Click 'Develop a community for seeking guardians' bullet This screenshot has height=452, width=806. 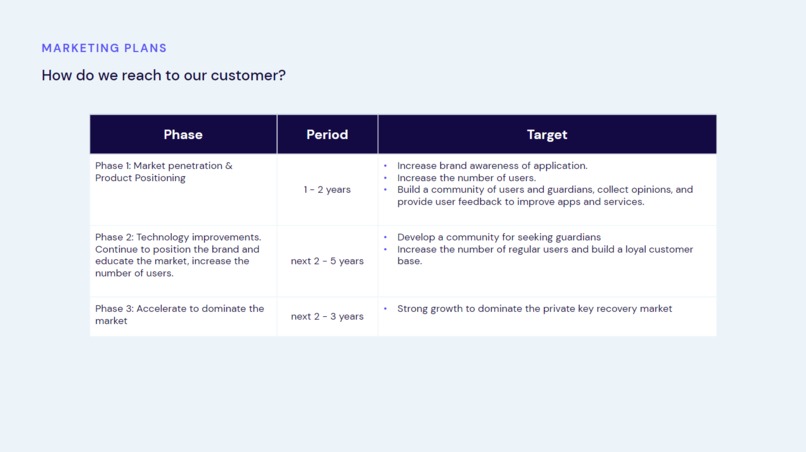[499, 237]
